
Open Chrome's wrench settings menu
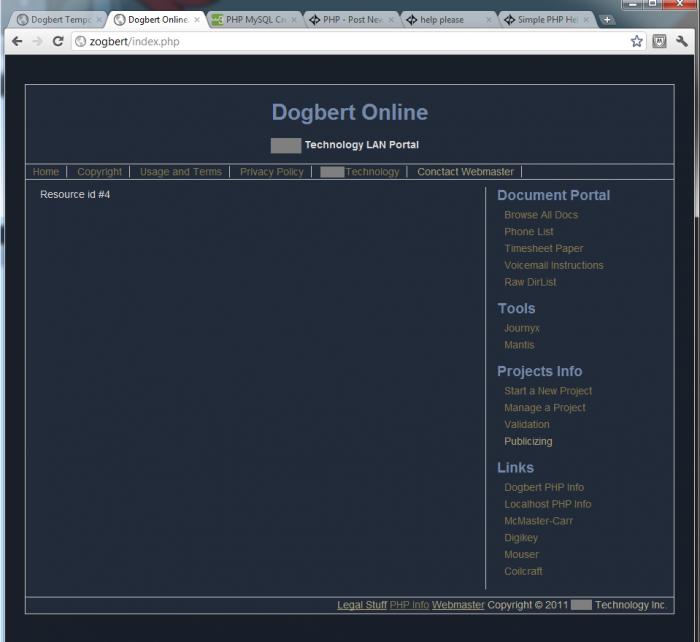pyautogui.click(x=682, y=41)
